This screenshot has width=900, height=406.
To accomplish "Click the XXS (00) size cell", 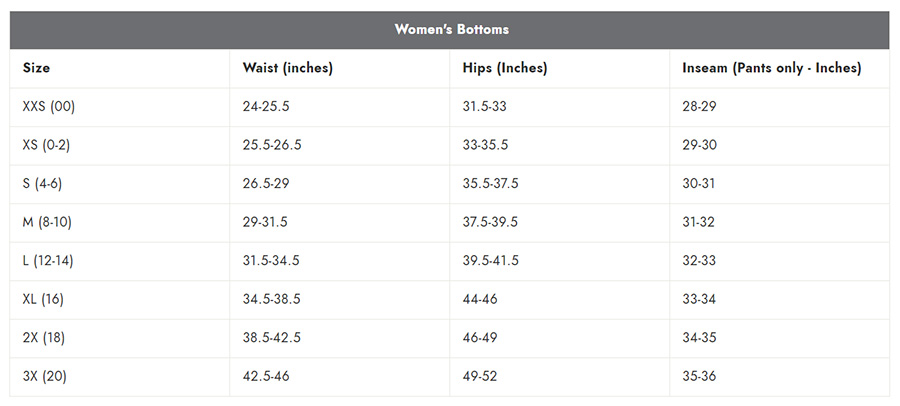I will [x=49, y=107].
